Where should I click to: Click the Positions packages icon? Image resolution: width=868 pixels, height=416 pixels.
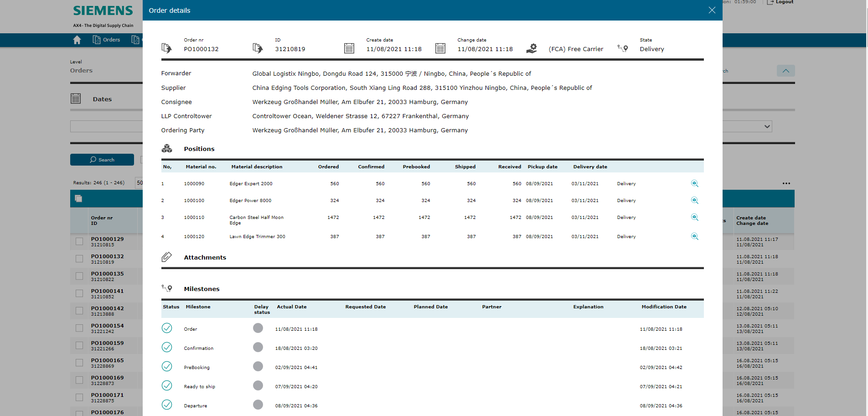click(167, 148)
